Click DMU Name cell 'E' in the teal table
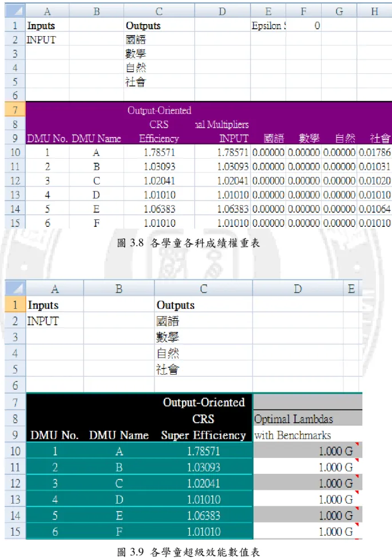 click(x=119, y=515)
